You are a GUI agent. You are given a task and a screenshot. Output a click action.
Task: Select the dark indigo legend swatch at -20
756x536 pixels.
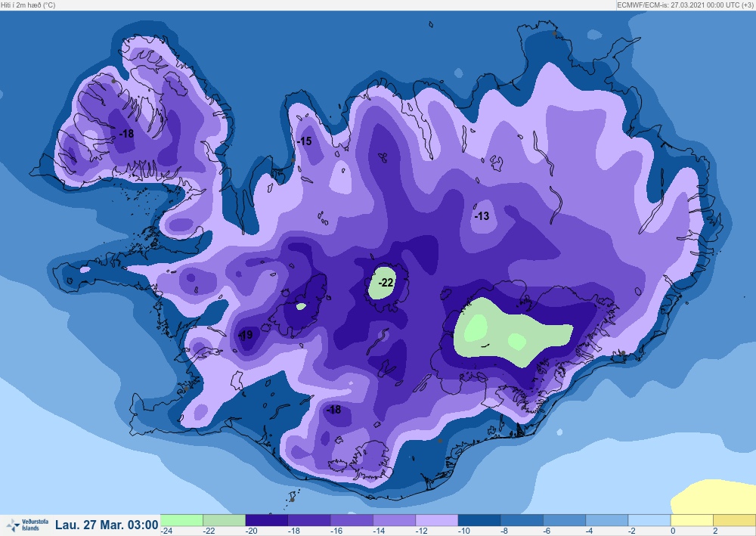point(267,521)
